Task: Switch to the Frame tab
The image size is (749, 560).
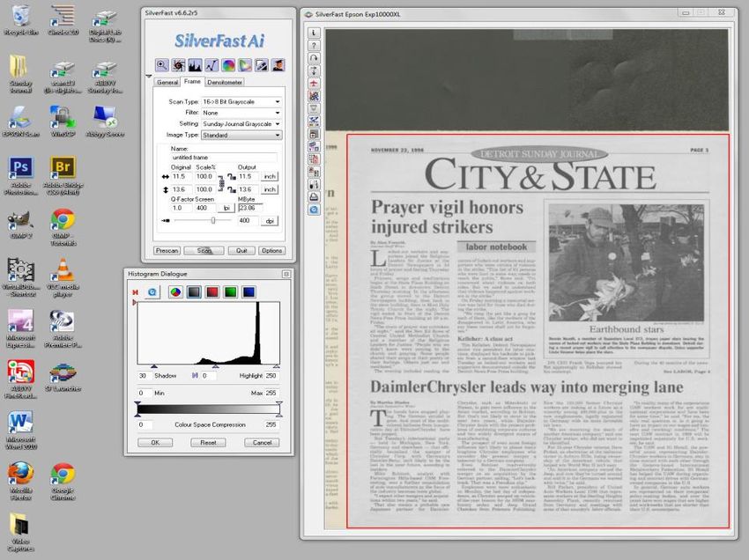Action: click(192, 82)
